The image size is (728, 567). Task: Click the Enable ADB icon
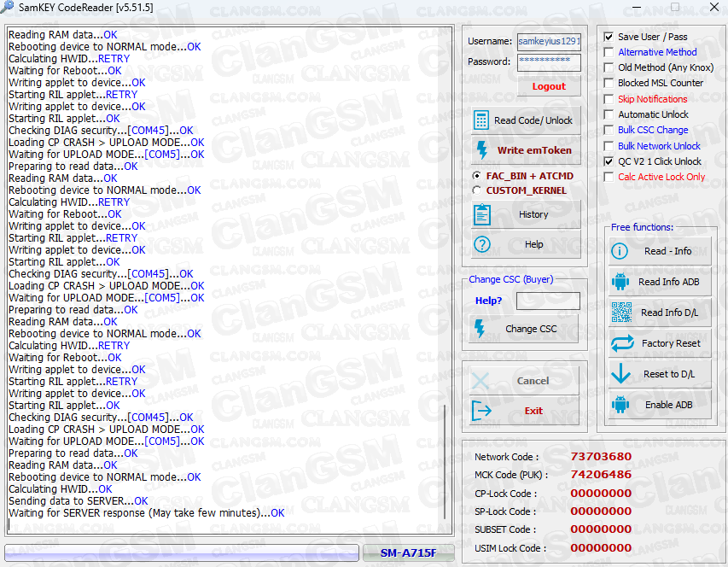(620, 405)
